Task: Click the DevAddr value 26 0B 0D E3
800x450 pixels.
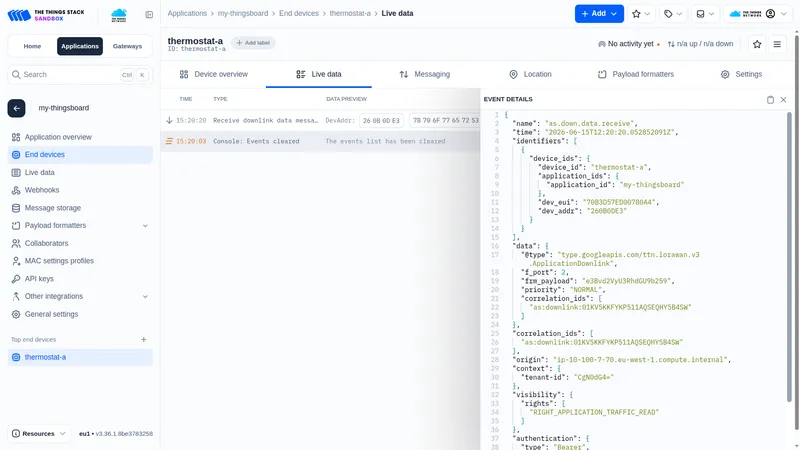Action: pos(381,121)
